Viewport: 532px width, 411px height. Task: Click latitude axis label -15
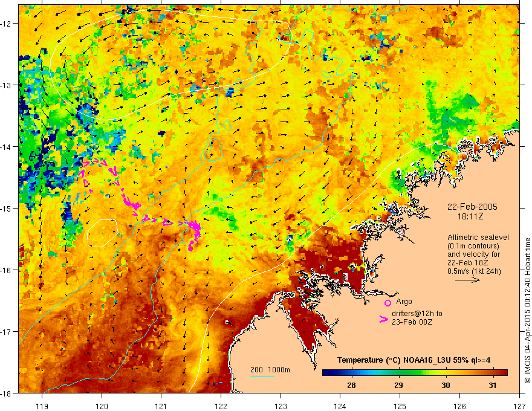(x=6, y=208)
